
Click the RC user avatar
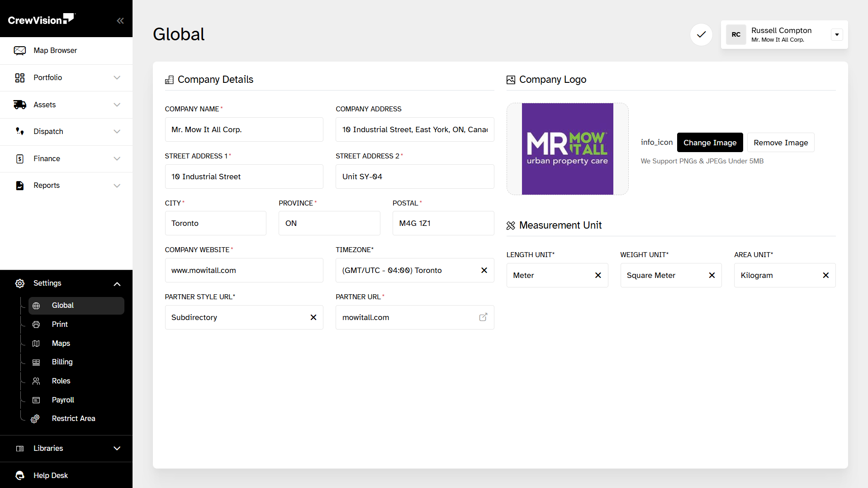click(x=736, y=34)
